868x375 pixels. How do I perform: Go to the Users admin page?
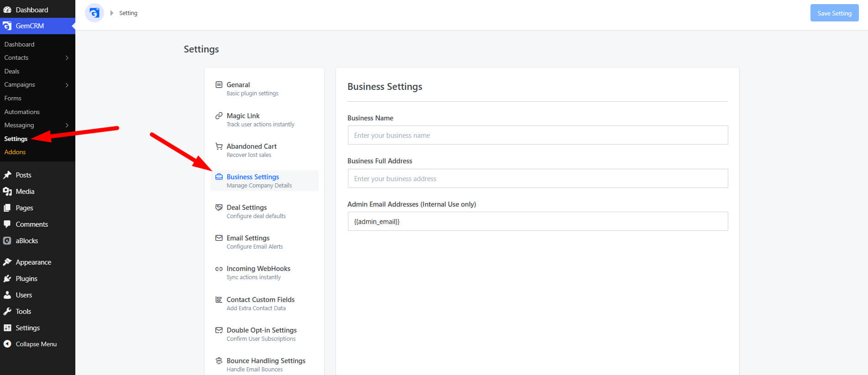(x=24, y=295)
